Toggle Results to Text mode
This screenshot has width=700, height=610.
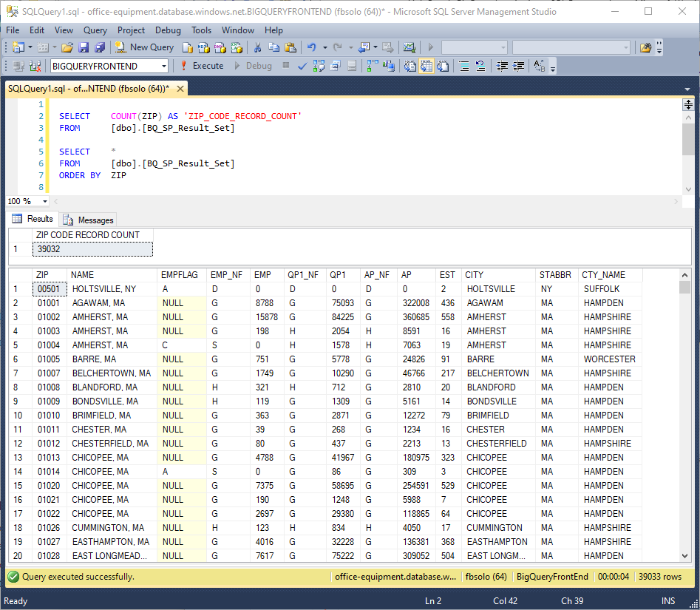pyautogui.click(x=410, y=66)
